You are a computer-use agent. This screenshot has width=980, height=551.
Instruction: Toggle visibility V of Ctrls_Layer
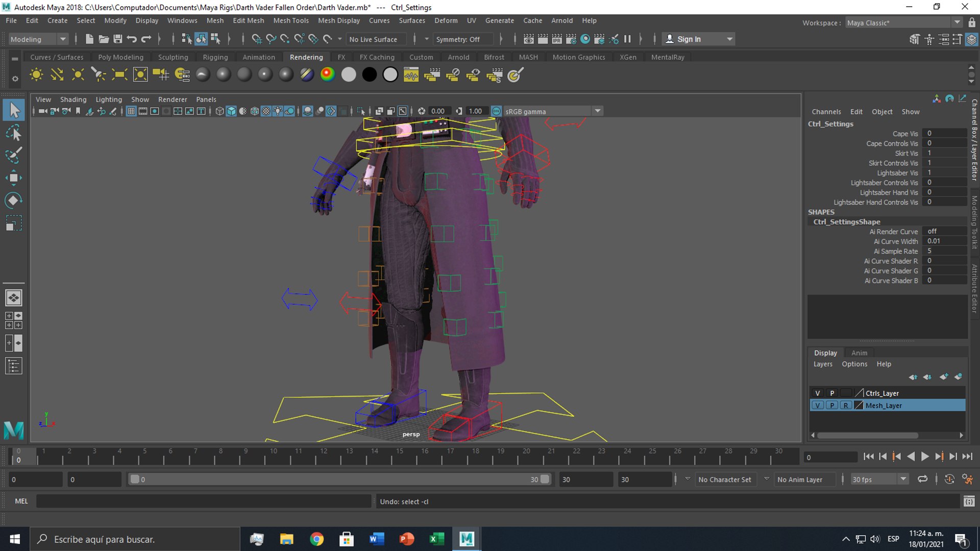pyautogui.click(x=818, y=393)
